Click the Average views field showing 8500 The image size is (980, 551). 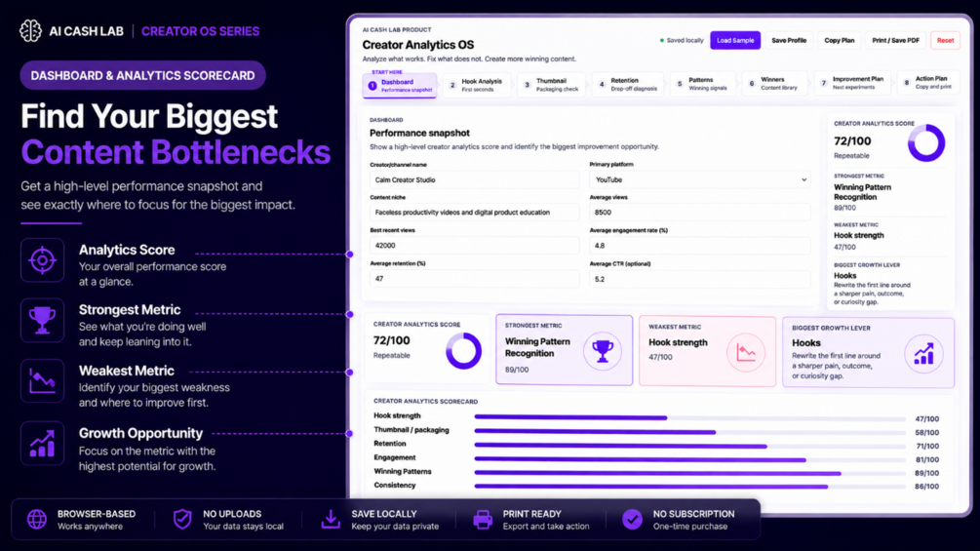pos(700,213)
